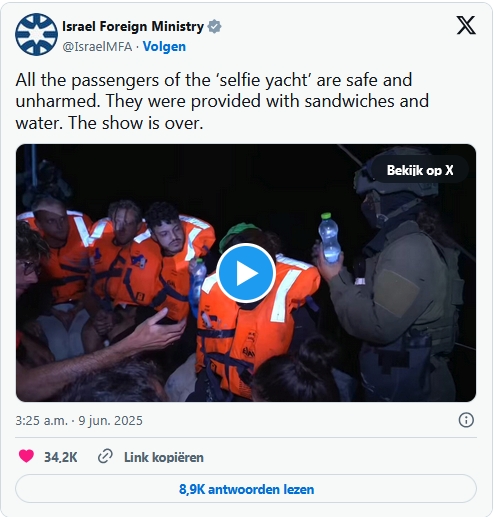Open the @IsraelMFA handle link
This screenshot has height=517, width=494.
(x=97, y=47)
